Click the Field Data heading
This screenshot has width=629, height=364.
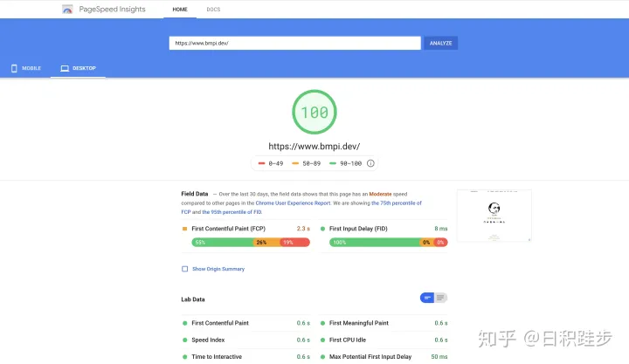tap(195, 194)
